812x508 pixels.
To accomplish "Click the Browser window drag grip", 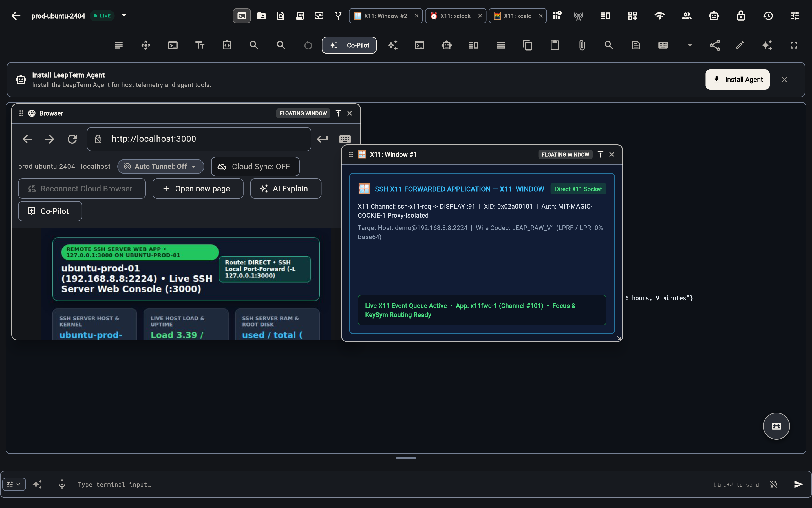I will [21, 113].
